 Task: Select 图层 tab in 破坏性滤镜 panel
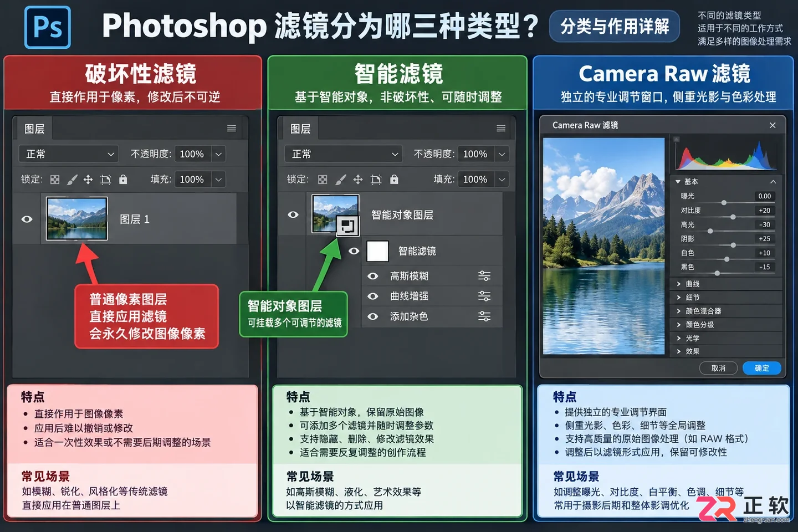34,129
